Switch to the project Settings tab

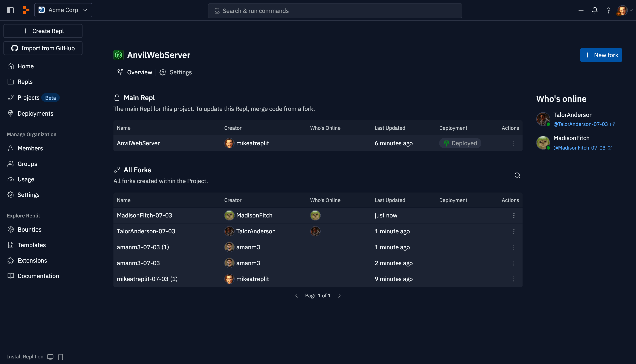point(176,72)
